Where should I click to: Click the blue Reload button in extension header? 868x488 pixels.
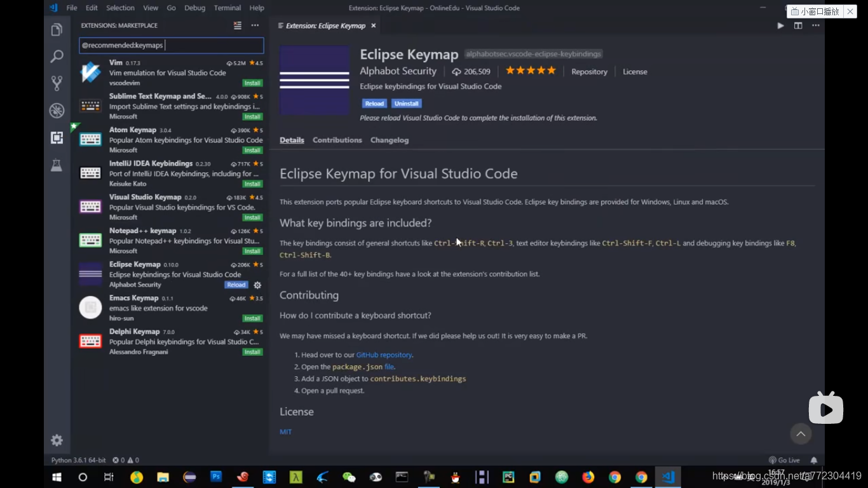click(374, 104)
